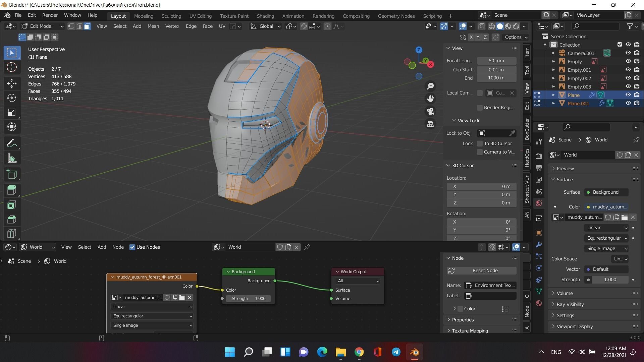Click the Background Strength slider in node
644x362 pixels.
click(249, 299)
